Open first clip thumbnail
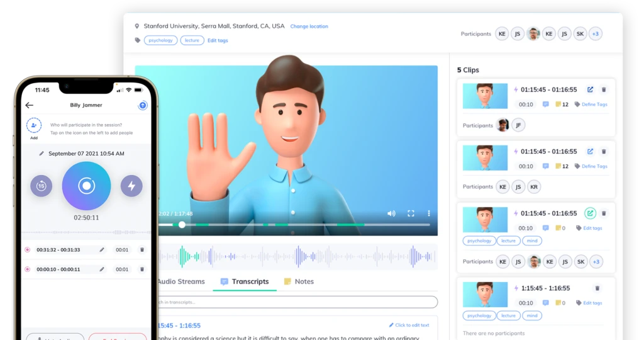This screenshot has width=644, height=340. click(485, 96)
